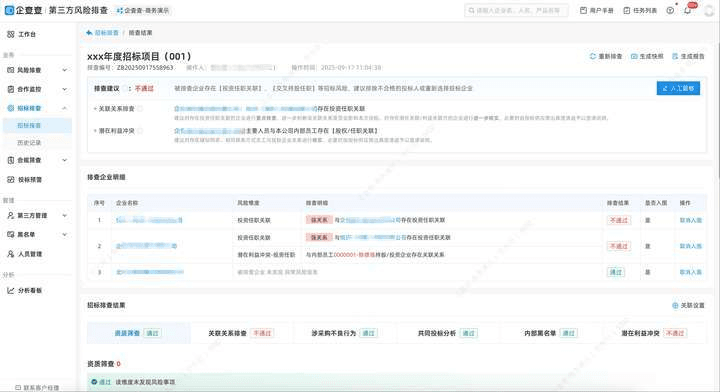The width and height of the screenshot is (720, 392).
Task: Switch to the 资质筛查 tab
Action: coord(138,333)
